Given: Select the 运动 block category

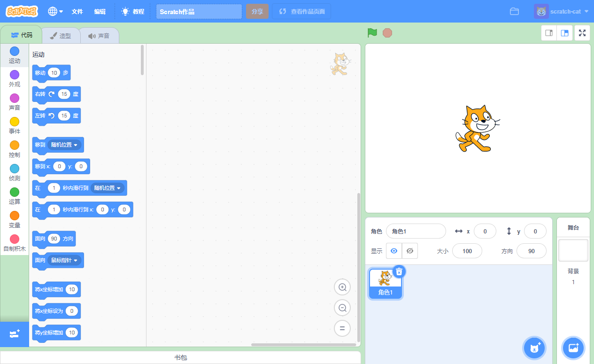Looking at the screenshot, I should click(x=15, y=55).
